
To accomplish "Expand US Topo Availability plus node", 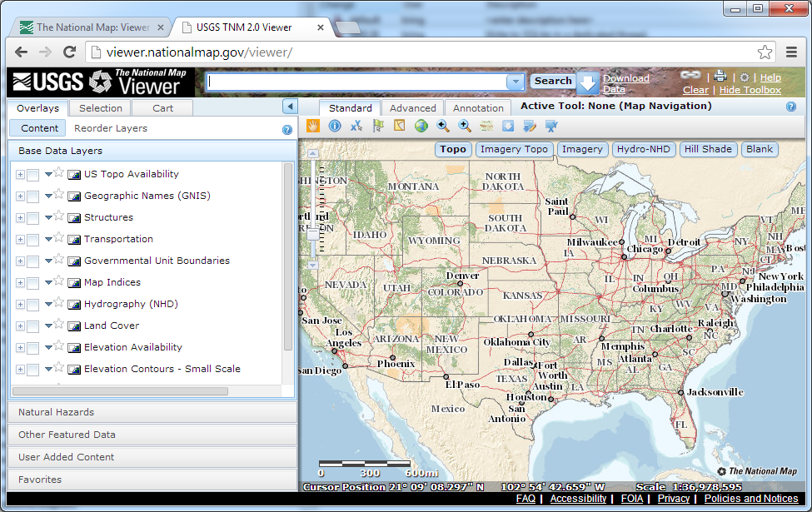I will [x=20, y=175].
